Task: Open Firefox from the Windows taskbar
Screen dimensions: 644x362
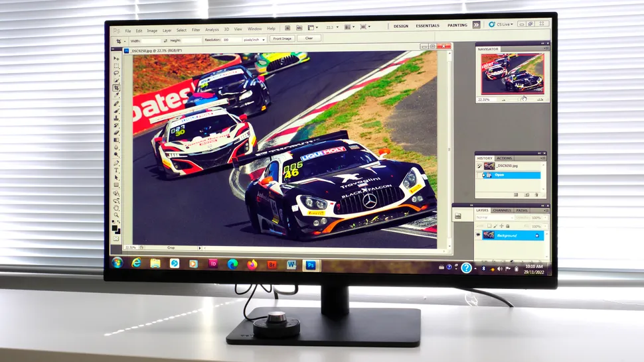Action: click(252, 264)
